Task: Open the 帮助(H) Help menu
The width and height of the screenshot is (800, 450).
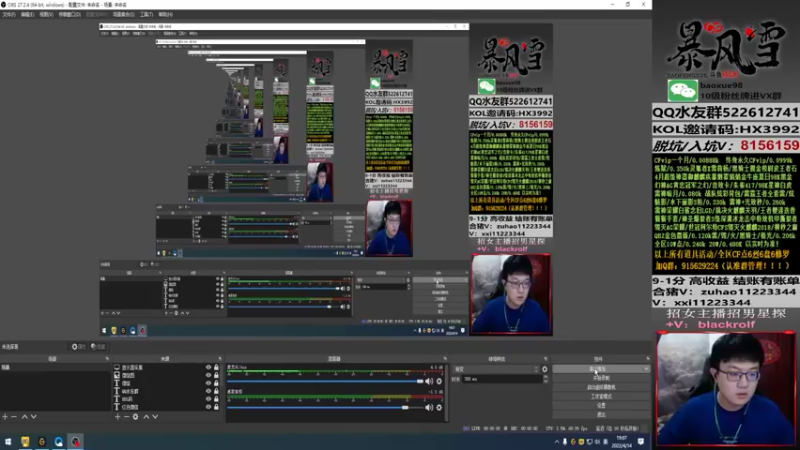Action: tap(165, 14)
